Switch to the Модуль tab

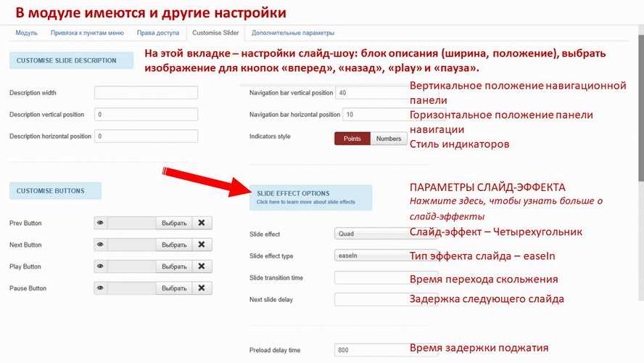[x=26, y=33]
